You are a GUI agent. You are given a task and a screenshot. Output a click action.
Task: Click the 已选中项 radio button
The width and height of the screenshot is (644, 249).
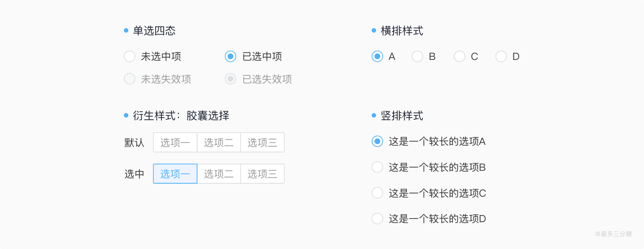[230, 57]
